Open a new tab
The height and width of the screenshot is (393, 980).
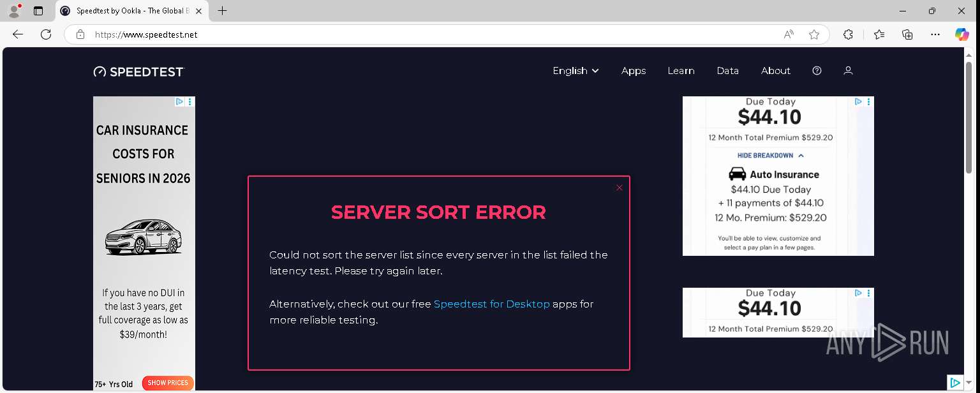(x=222, y=11)
